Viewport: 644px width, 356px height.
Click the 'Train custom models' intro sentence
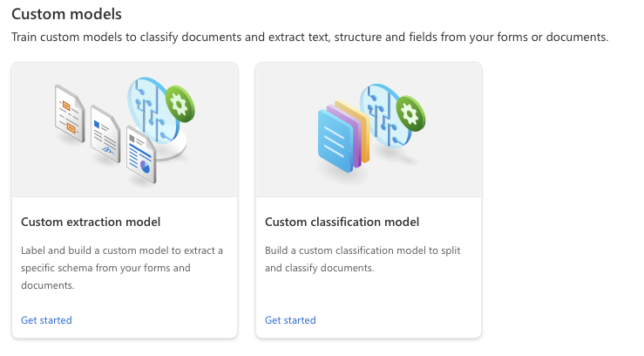click(308, 38)
